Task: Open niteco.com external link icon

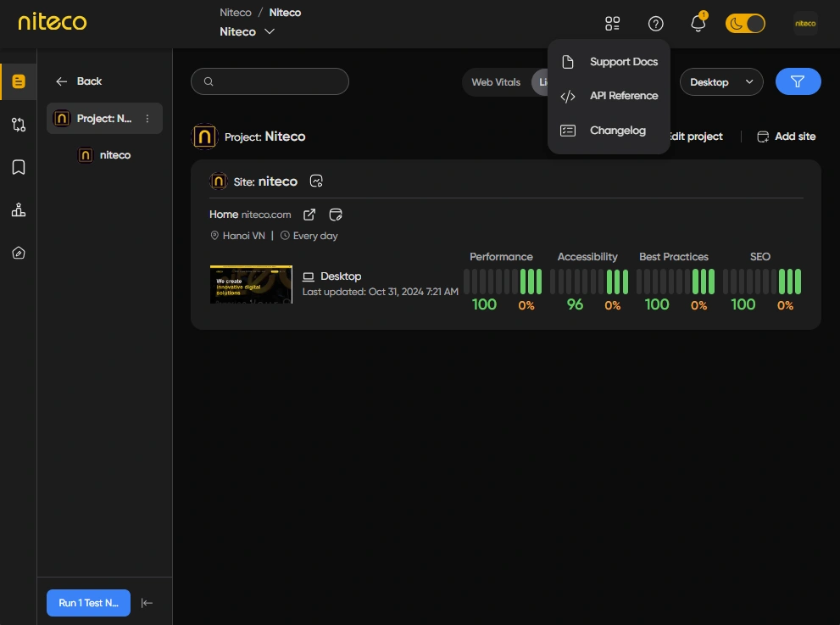Action: (x=309, y=215)
